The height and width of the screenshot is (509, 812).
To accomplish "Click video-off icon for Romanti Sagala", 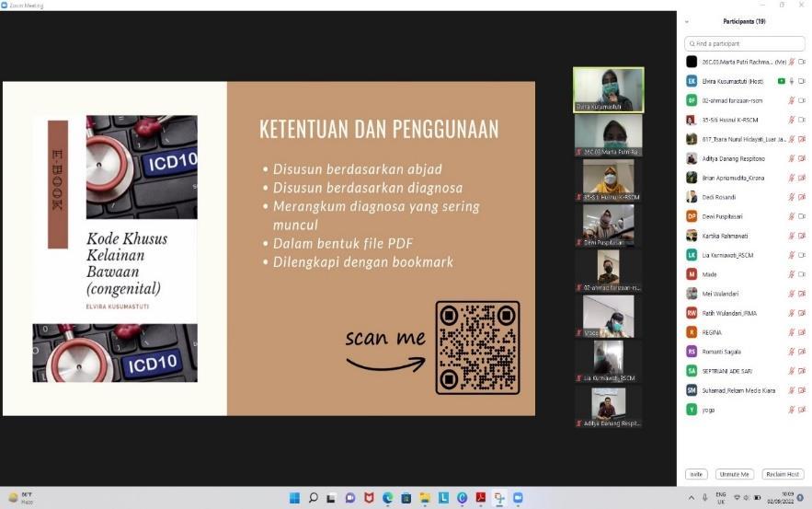I will pos(802,352).
